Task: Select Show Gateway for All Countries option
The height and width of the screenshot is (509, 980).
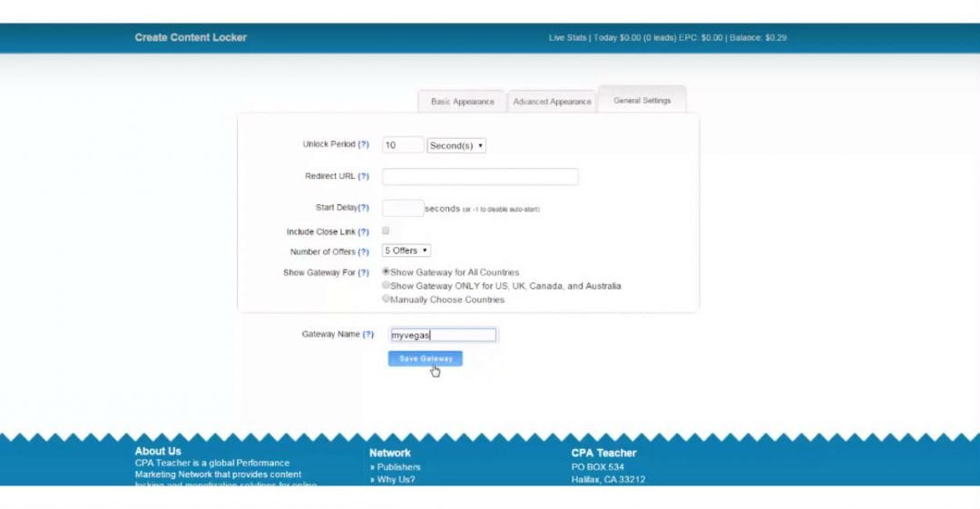Action: pos(387,271)
